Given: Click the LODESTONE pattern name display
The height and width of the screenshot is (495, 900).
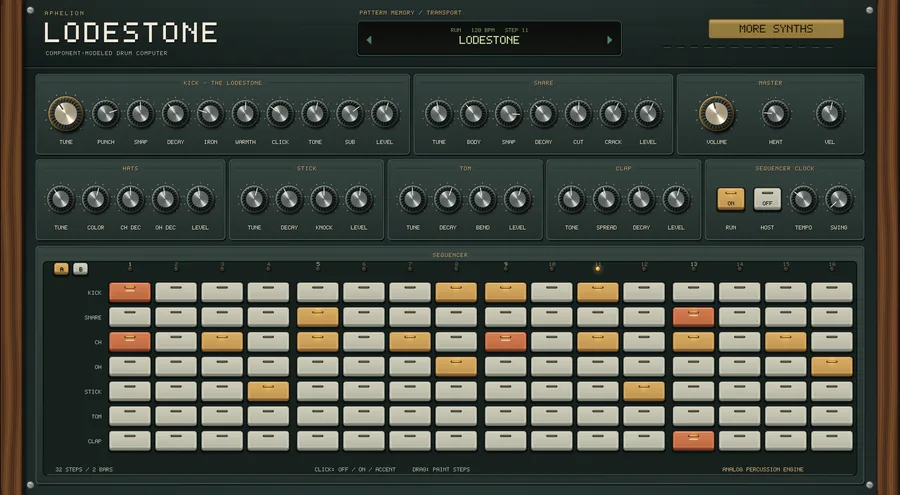Looking at the screenshot, I should pyautogui.click(x=489, y=40).
